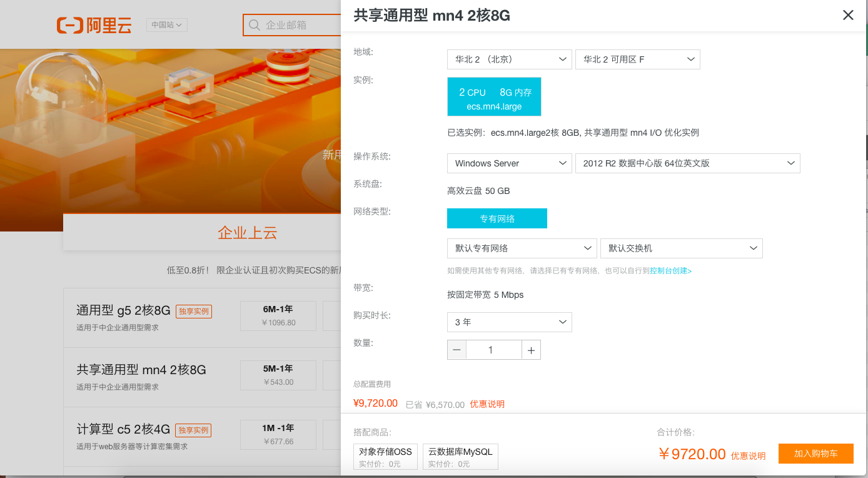Click the ¥9,720.00 total configuration fee
Viewport: 868px width, 478px height.
375,404
